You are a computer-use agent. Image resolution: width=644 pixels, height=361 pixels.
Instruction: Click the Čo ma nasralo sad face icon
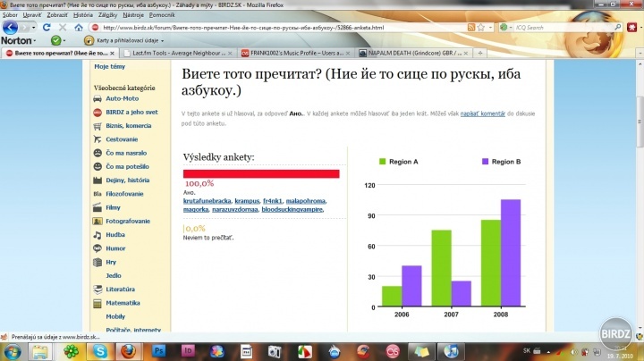(97, 153)
